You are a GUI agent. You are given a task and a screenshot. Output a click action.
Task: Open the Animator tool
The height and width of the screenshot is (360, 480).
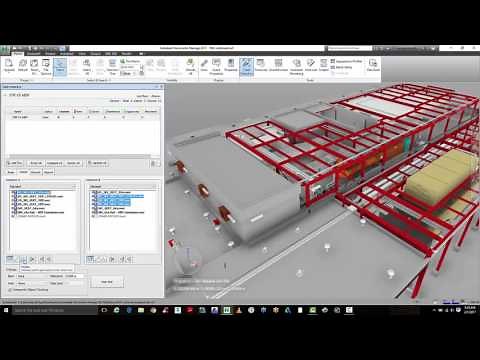pyautogui.click(x=311, y=65)
